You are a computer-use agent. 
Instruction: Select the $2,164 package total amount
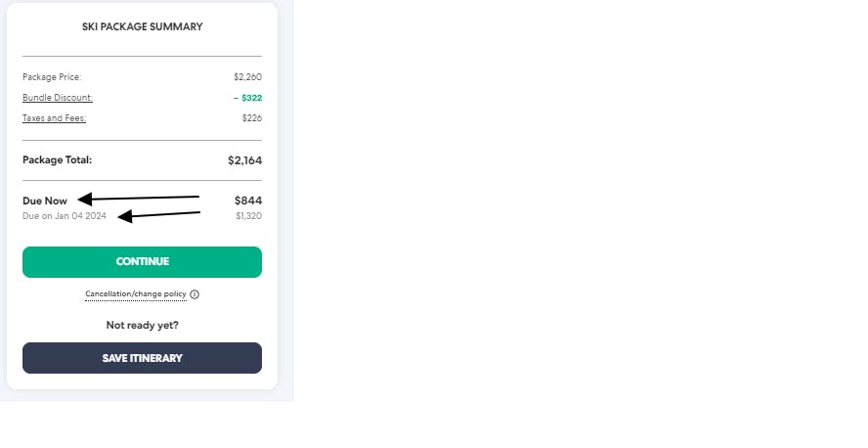tap(244, 160)
